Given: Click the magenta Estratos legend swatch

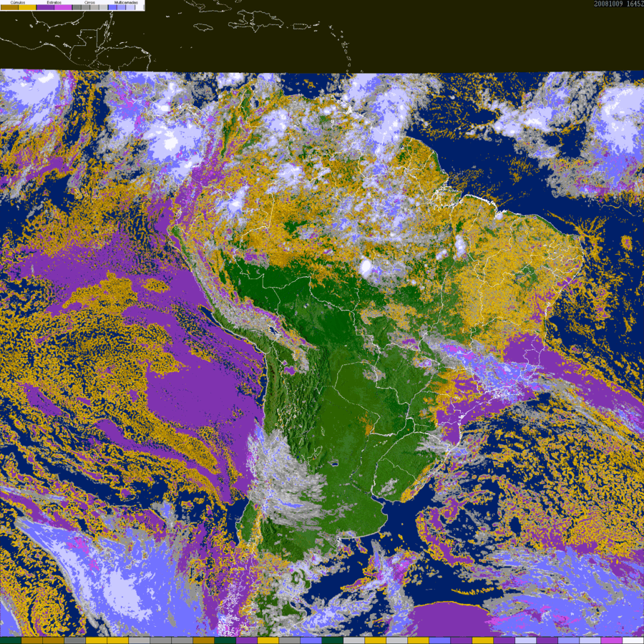Looking at the screenshot, I should point(63,7).
